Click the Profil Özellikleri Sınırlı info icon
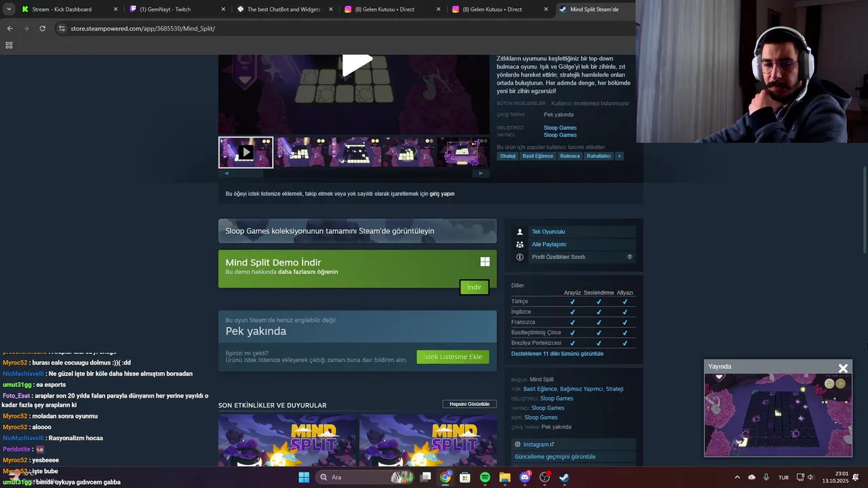Image resolution: width=868 pixels, height=488 pixels. pyautogui.click(x=520, y=257)
